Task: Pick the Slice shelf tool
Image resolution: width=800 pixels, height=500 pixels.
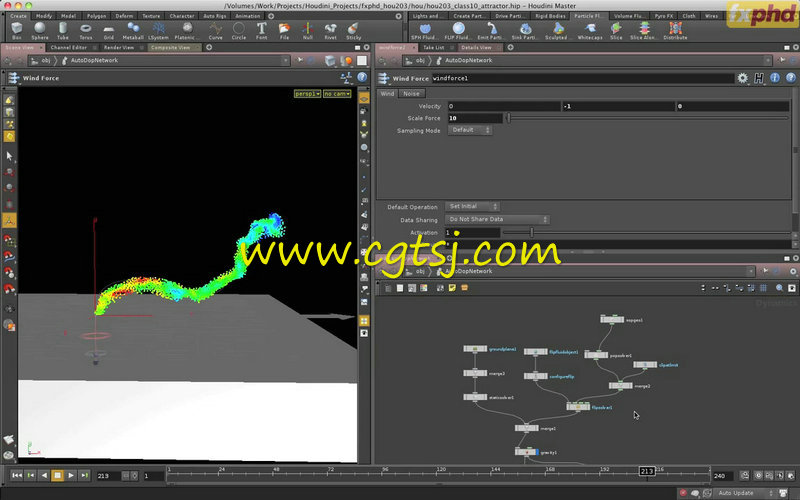Action: [x=616, y=30]
